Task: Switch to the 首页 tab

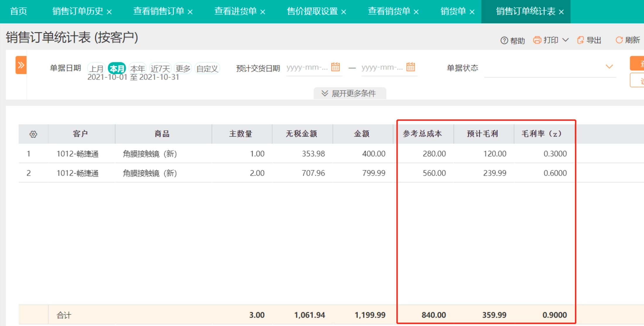Action: (18, 11)
